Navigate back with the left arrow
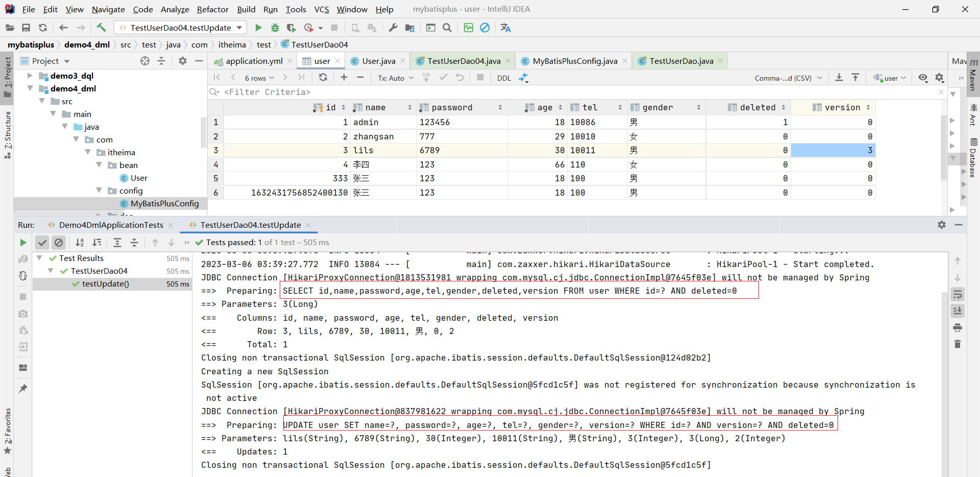 pyautogui.click(x=63, y=28)
